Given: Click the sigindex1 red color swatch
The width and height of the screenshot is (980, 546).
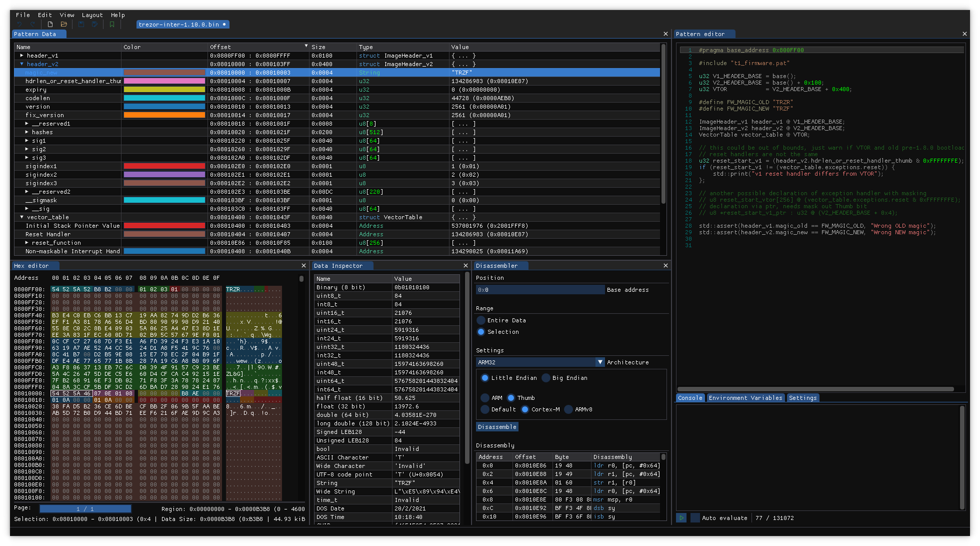Looking at the screenshot, I should click(x=164, y=166).
